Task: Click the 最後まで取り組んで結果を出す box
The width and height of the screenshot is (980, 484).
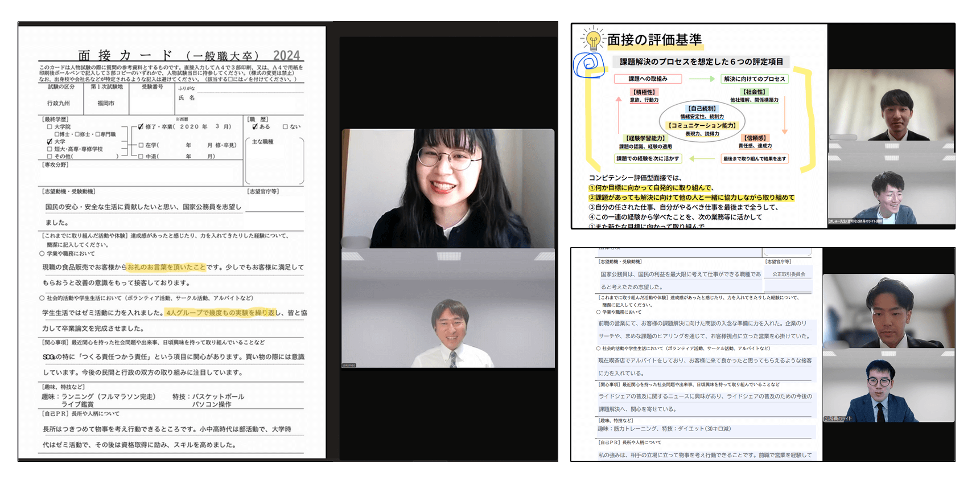Action: (754, 159)
